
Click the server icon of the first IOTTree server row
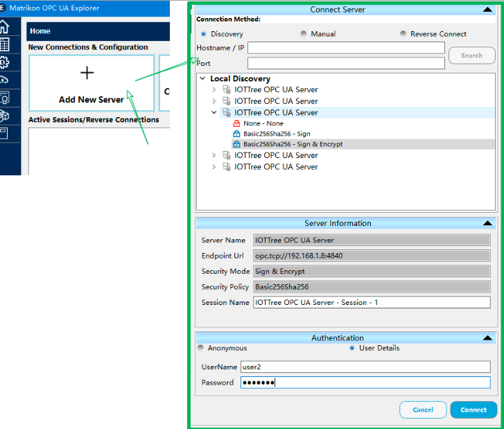pyautogui.click(x=226, y=89)
